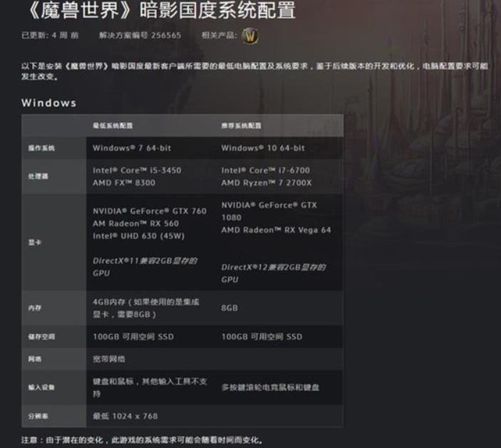Click the 输入设备 row label
Screen dimensions: 501x448
(x=41, y=387)
